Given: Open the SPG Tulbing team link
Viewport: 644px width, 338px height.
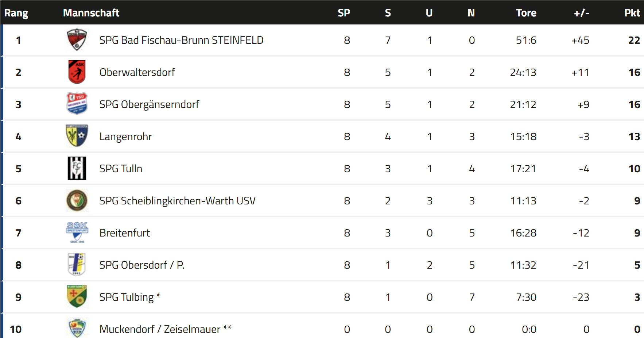Looking at the screenshot, I should [x=127, y=297].
